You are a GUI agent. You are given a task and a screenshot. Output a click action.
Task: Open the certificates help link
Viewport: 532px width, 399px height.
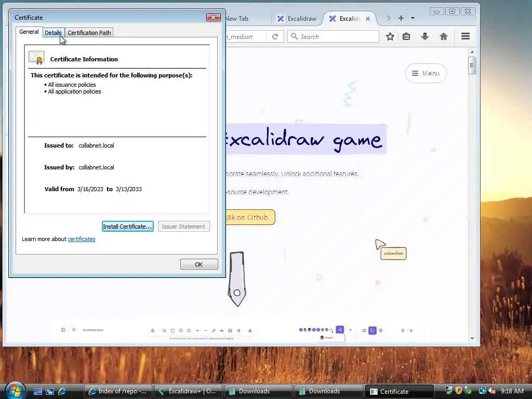82,239
